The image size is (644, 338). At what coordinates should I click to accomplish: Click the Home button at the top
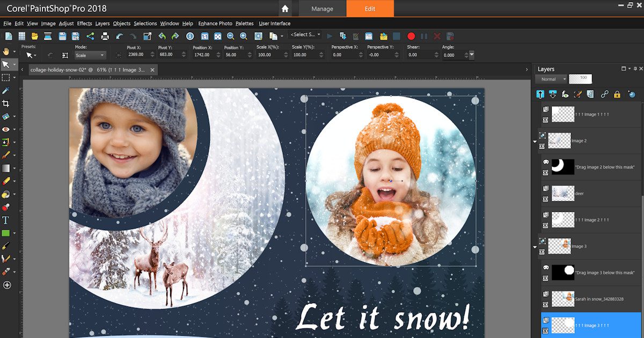[285, 9]
